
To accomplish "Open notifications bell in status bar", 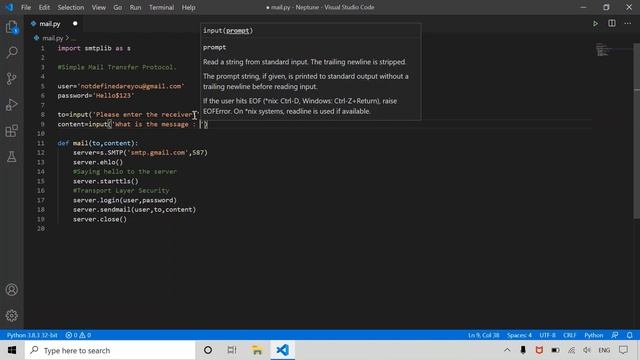I will (629, 335).
